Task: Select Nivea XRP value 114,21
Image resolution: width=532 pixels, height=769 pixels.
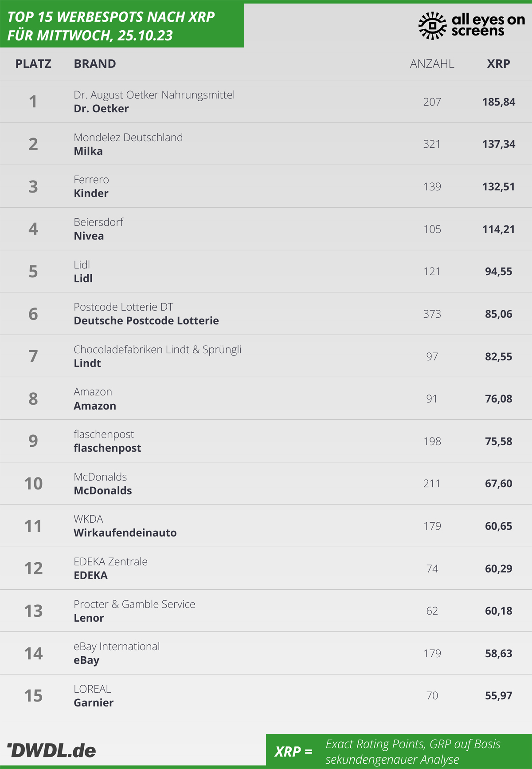Action: click(x=498, y=229)
